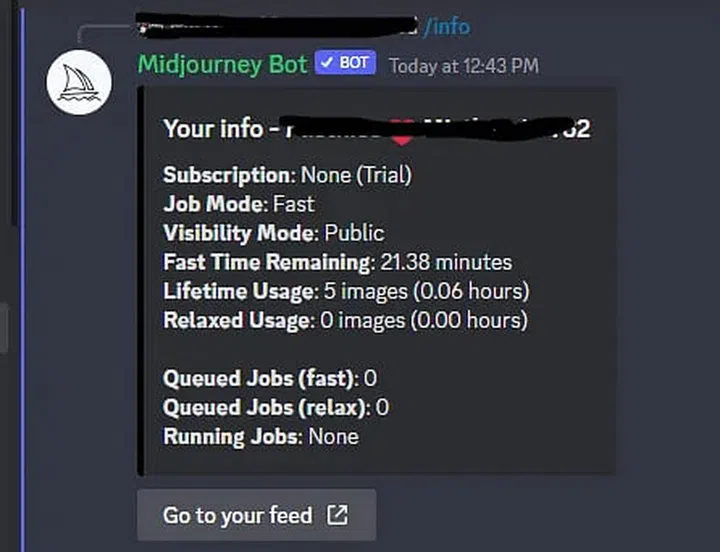This screenshot has height=552, width=720.
Task: Click the verified checkmark in the BOT badge
Action: [326, 63]
